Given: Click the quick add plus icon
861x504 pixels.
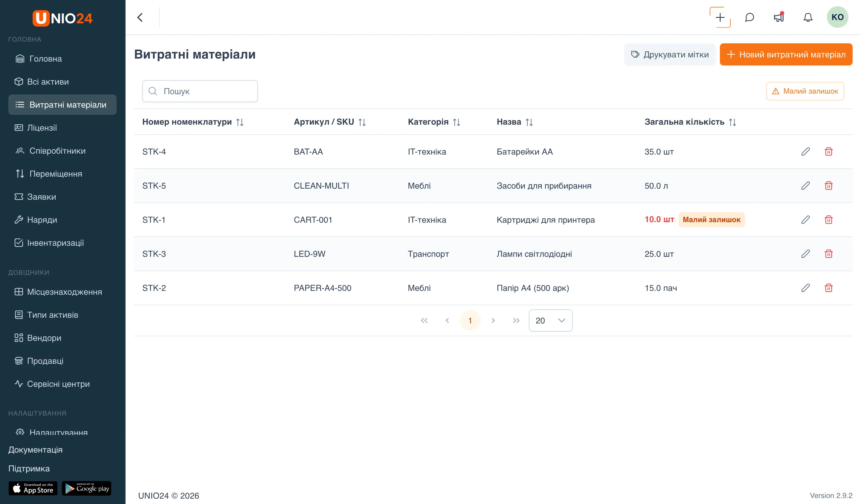Looking at the screenshot, I should (720, 17).
